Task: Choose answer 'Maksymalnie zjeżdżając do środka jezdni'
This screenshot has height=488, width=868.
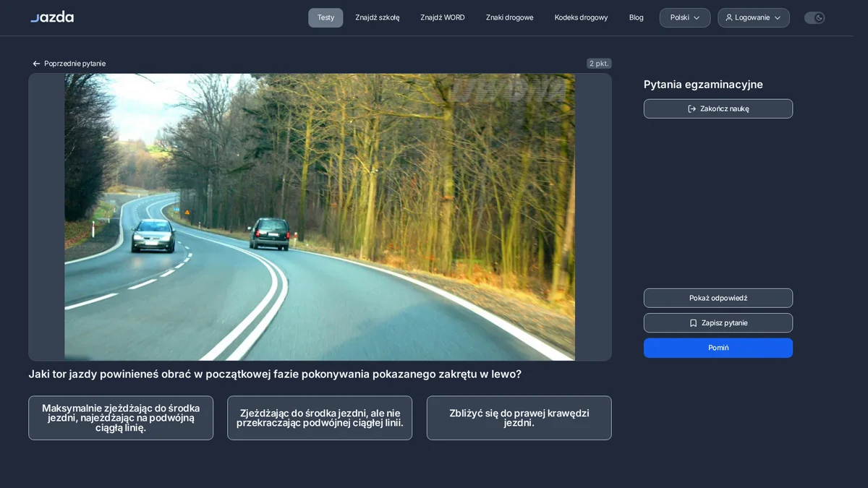Action: [x=121, y=418]
